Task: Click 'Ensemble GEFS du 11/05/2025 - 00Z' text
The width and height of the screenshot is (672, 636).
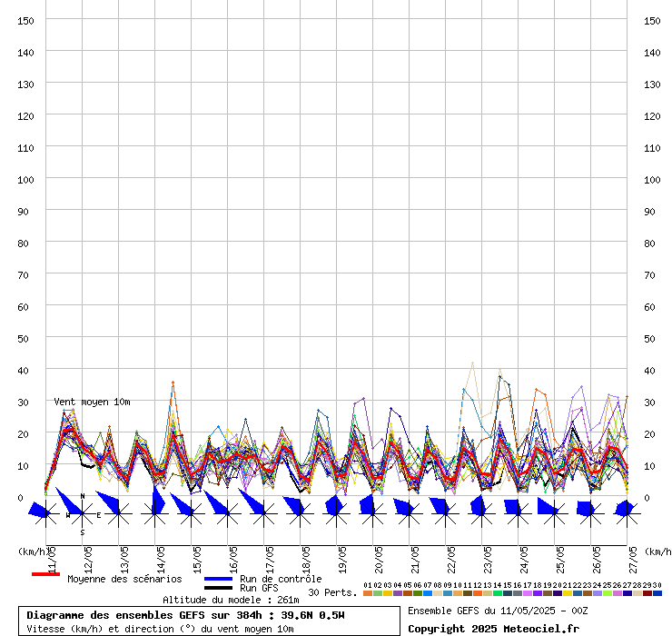Action: (498, 611)
